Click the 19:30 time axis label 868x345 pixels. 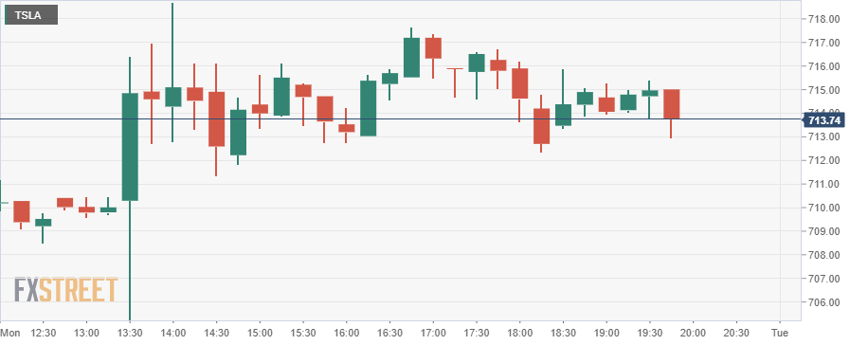(x=650, y=333)
